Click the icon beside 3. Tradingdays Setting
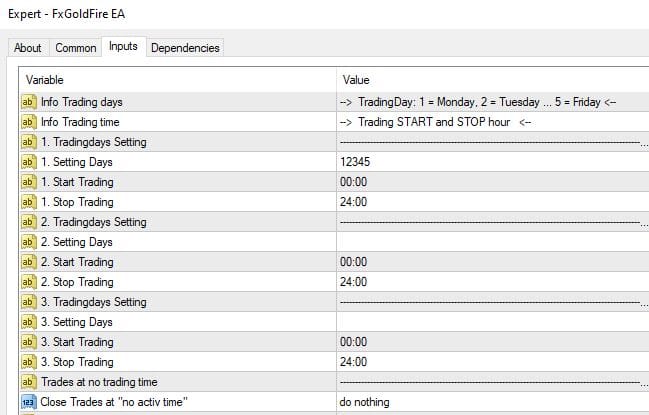The width and height of the screenshot is (649, 415). tap(28, 301)
